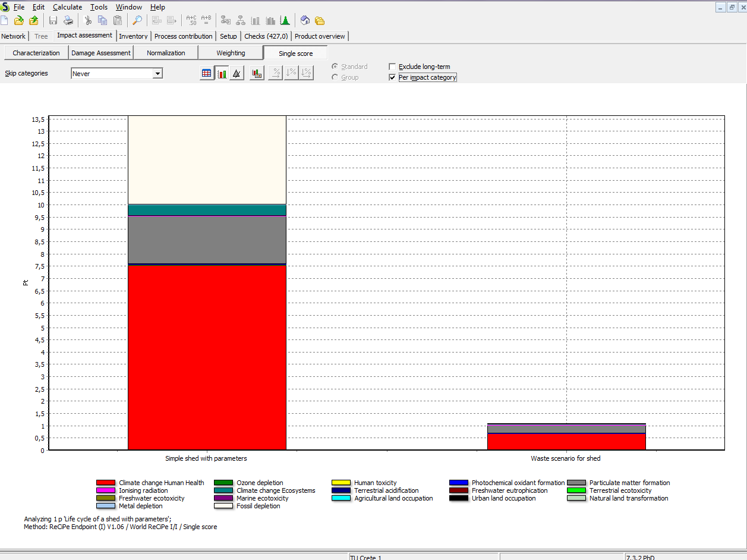Image resolution: width=747 pixels, height=560 pixels.
Task: Switch to the Process contribution tab
Action: (183, 36)
